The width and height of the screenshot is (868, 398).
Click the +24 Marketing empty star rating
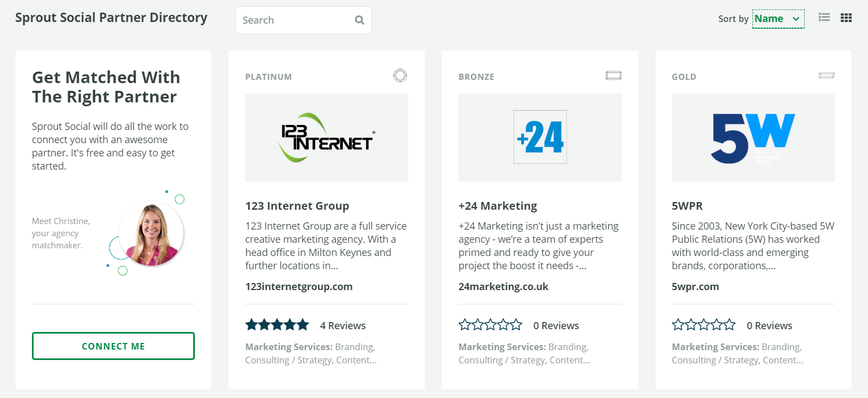(490, 325)
